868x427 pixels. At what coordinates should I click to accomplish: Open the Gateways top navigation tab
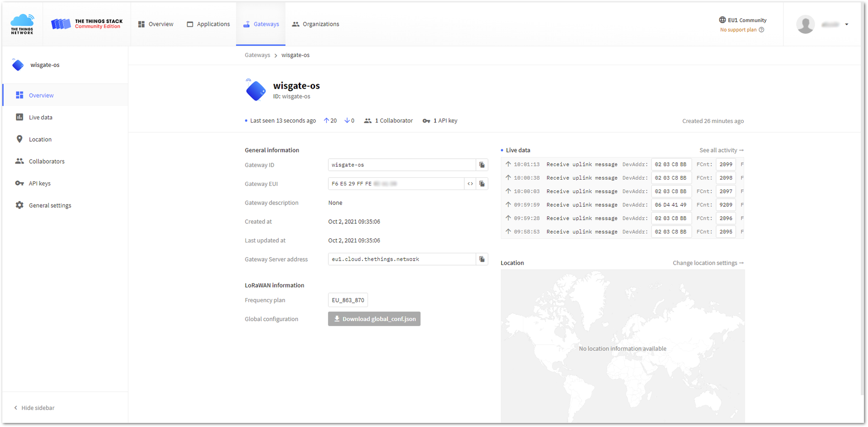(261, 24)
